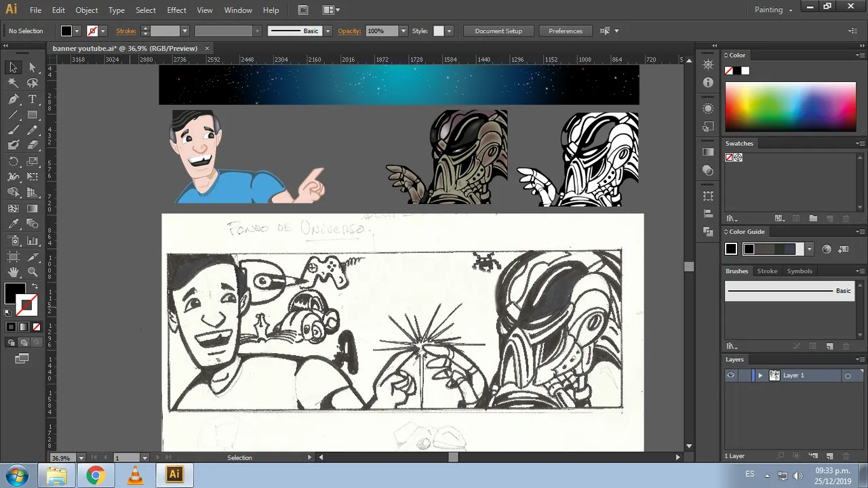Click the artboard number input field
This screenshot has width=868, height=488.
(127, 457)
